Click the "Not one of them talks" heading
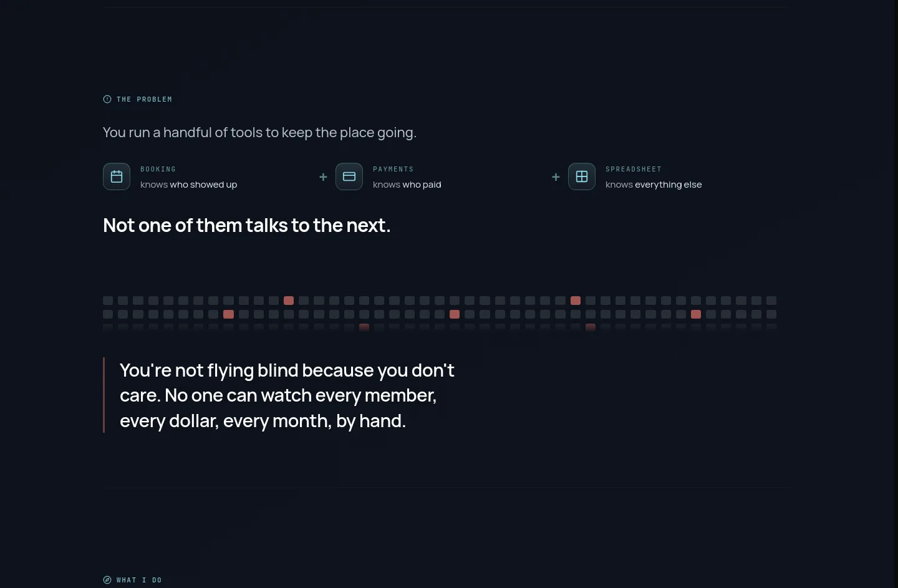The width and height of the screenshot is (898, 588). coord(247,225)
